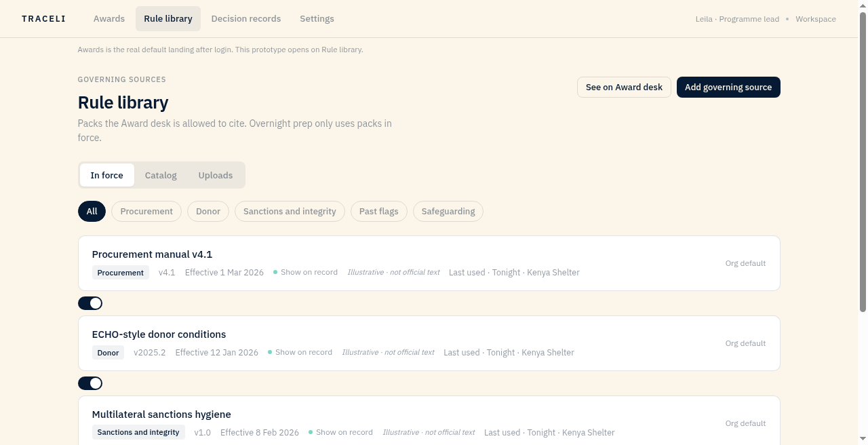Click Org default on Multilateral sanctions hygiene card

coord(745,423)
